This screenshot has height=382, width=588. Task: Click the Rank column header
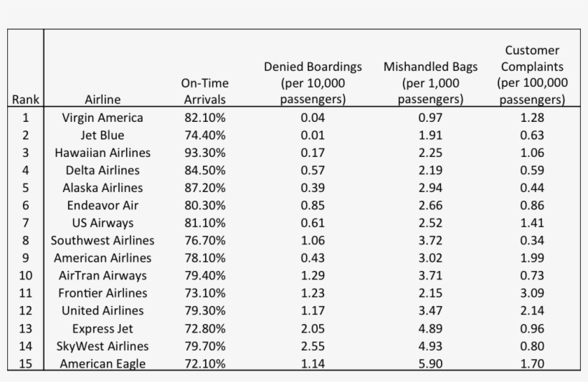click(x=26, y=100)
